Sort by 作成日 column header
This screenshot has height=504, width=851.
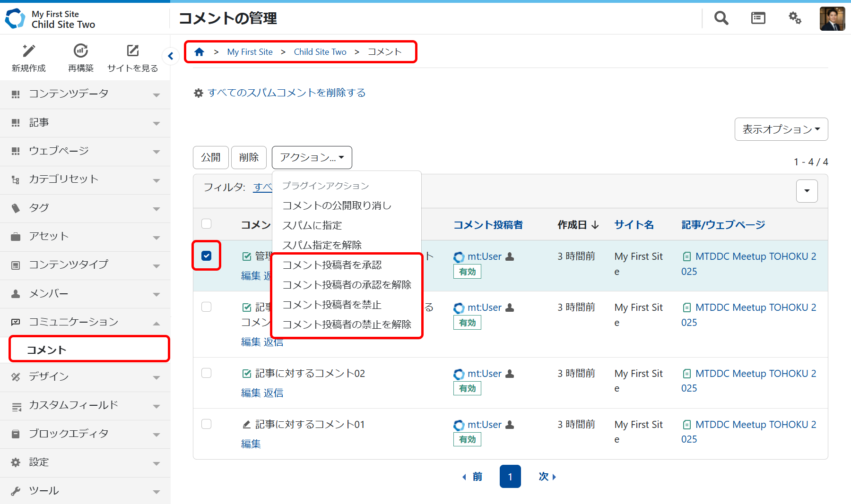(x=578, y=225)
